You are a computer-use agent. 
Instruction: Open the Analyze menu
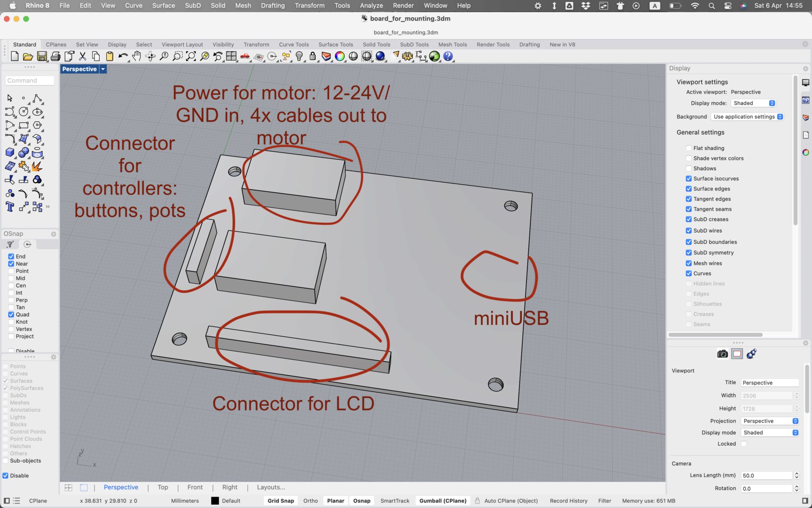point(371,5)
